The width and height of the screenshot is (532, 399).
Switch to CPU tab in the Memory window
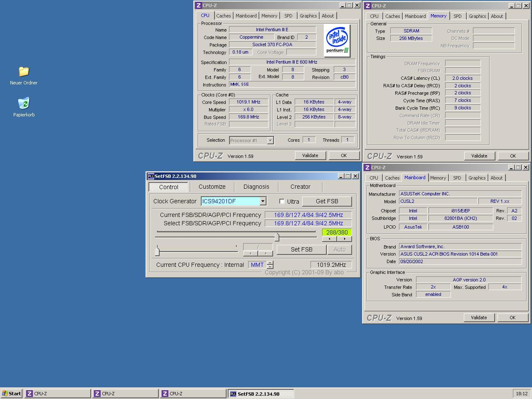click(x=374, y=16)
